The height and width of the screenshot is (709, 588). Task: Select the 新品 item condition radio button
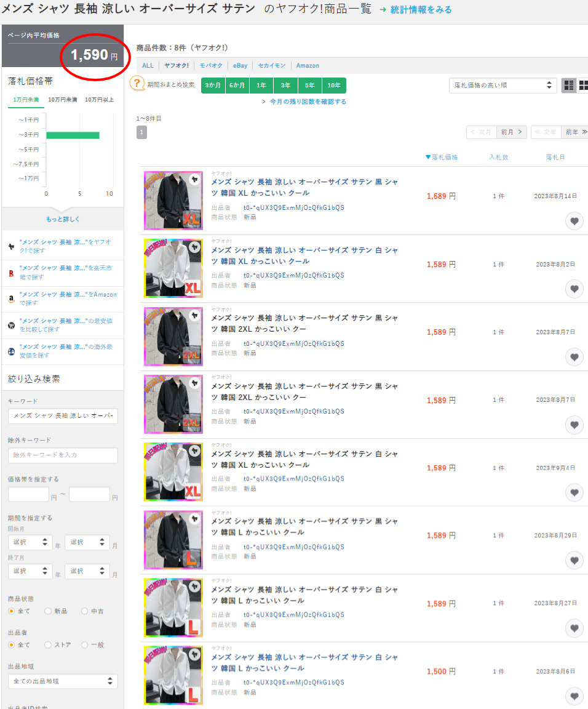[48, 611]
